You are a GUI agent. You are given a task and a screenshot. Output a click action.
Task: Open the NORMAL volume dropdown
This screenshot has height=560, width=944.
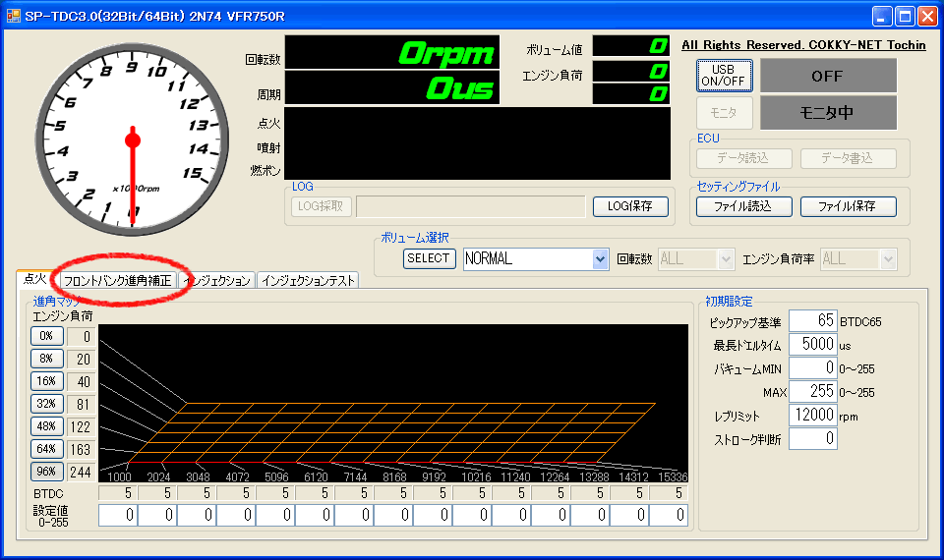coord(600,259)
